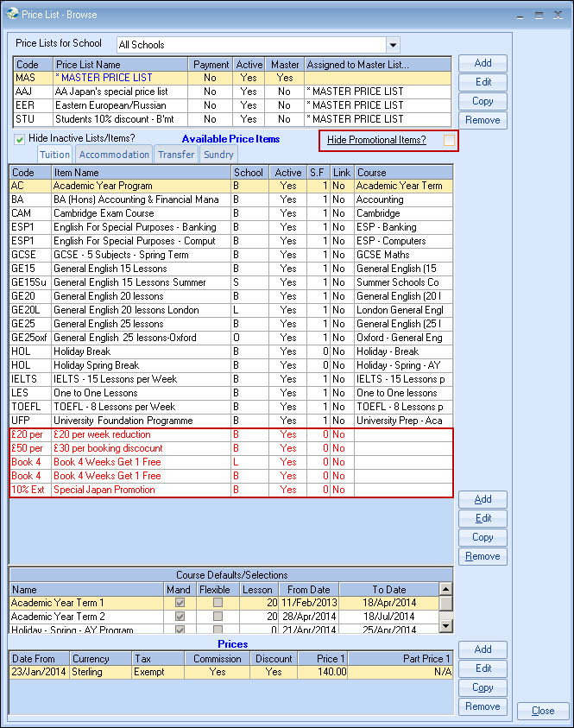Toggle Hide Inactive Lists/Items checkbox
The width and height of the screenshot is (574, 728).
point(20,139)
